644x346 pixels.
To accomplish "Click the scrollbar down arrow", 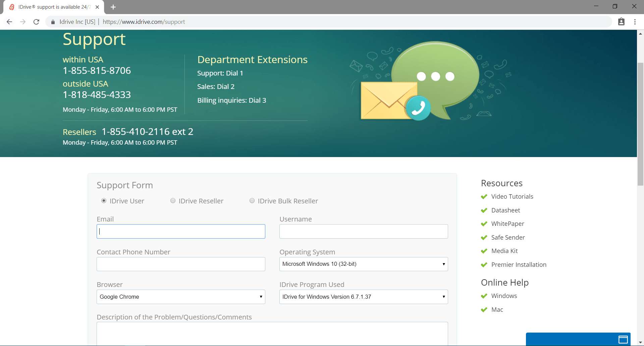I will 640,343.
